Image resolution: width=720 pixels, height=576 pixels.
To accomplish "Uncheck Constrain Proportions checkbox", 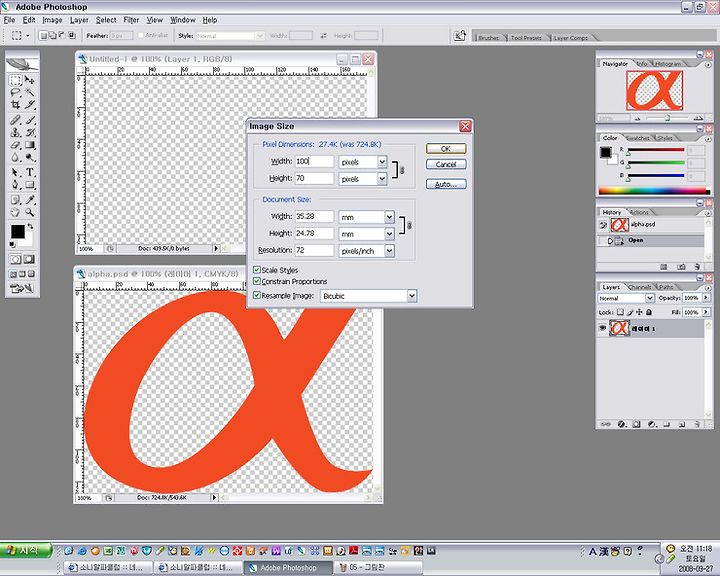I will [257, 281].
